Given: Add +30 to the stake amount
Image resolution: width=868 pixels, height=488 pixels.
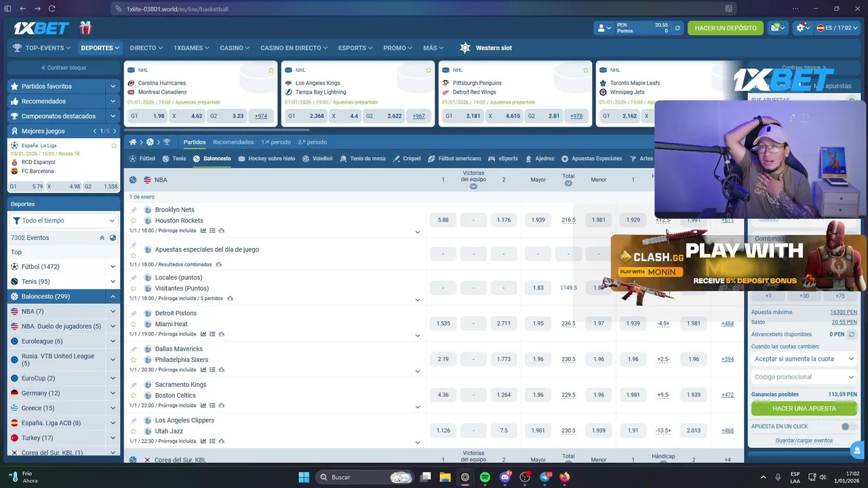Looking at the screenshot, I should coord(804,296).
